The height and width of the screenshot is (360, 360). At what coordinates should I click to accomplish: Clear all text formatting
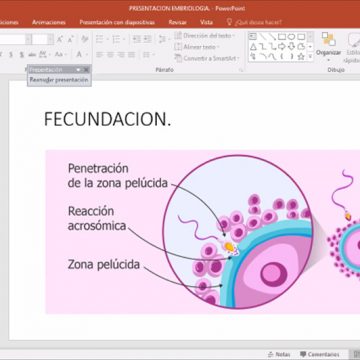pos(85,39)
